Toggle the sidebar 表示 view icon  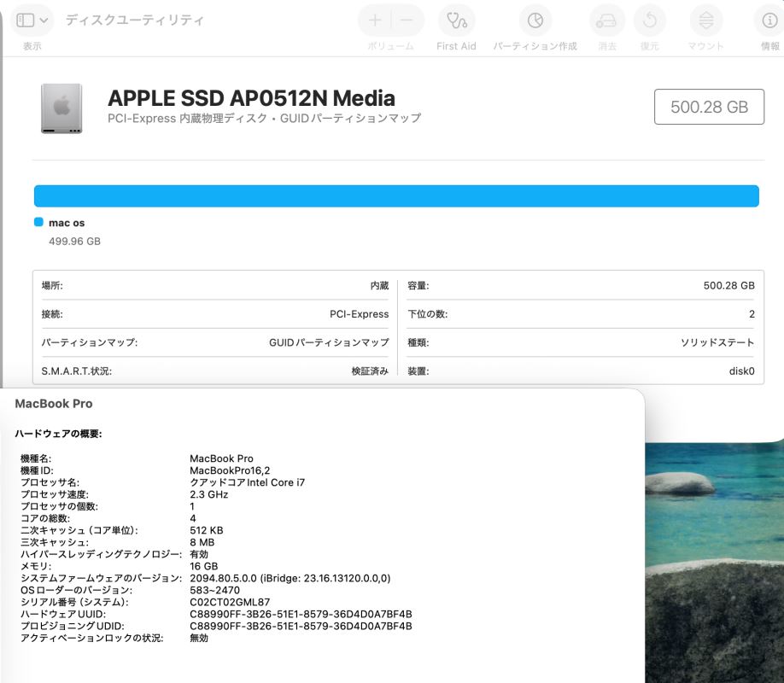tap(26, 20)
